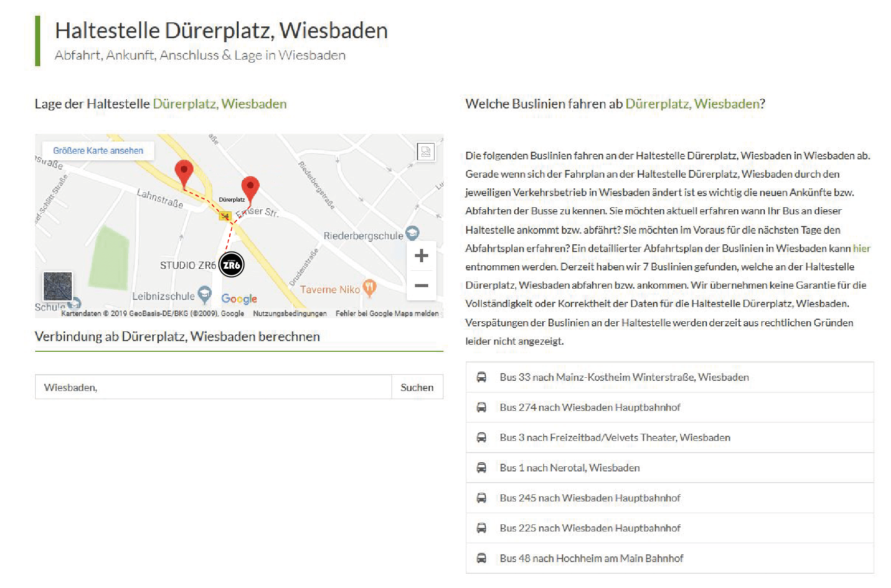Switch map to satellite view thumbnail

(58, 287)
